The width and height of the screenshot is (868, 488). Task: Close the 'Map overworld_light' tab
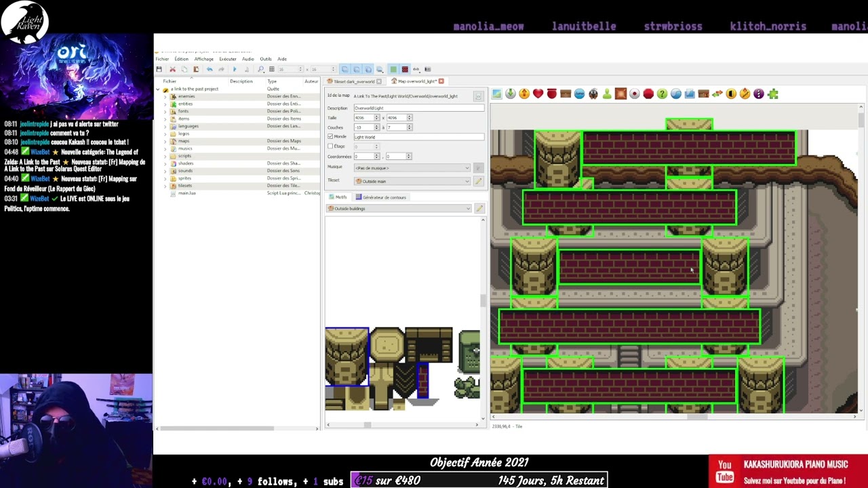(441, 81)
